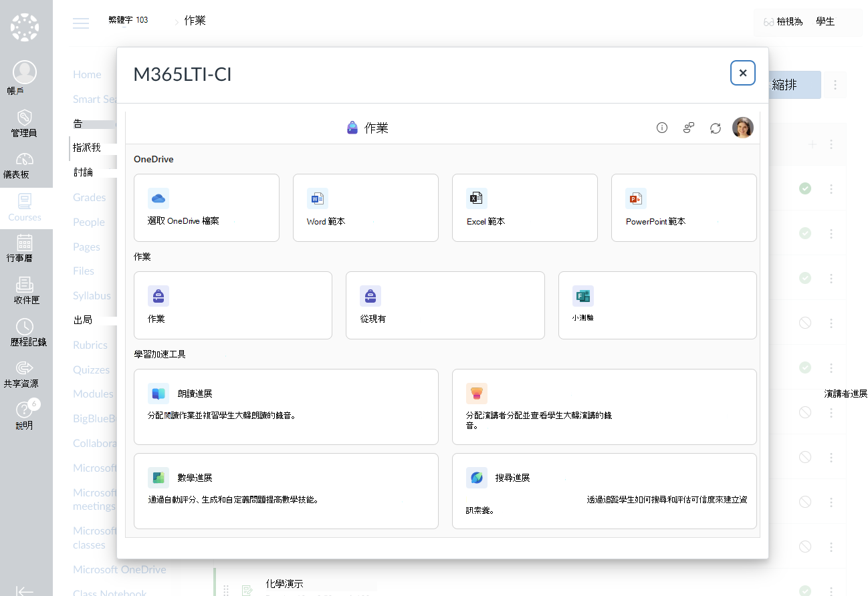The width and height of the screenshot is (868, 596).
Task: Open the Rubrics course navigation link
Action: click(90, 345)
